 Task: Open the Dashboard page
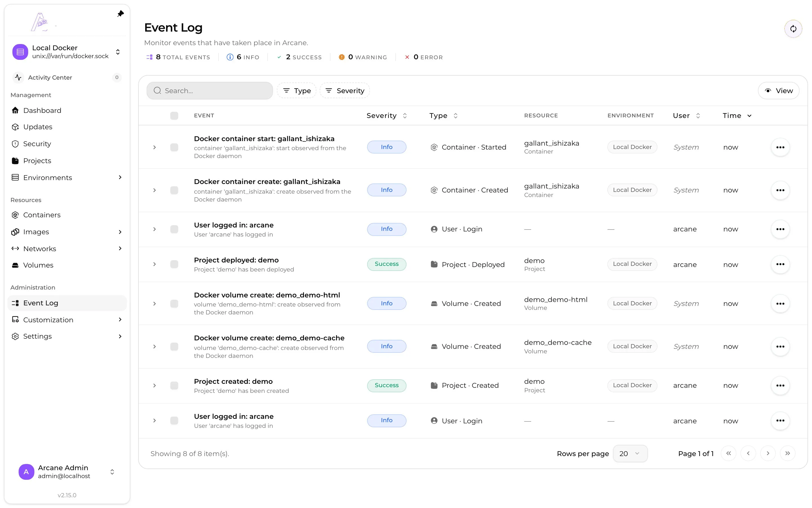(x=67, y=110)
